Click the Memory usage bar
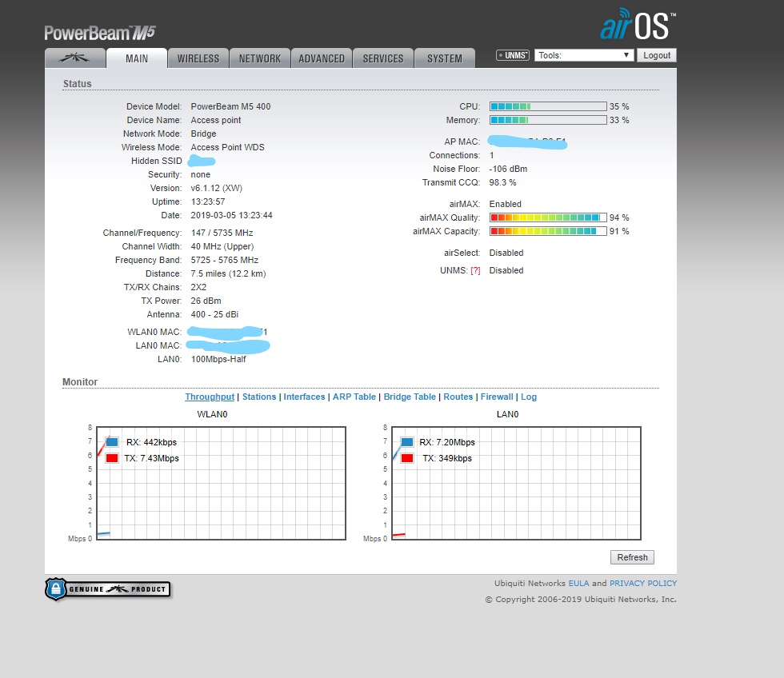 [548, 120]
